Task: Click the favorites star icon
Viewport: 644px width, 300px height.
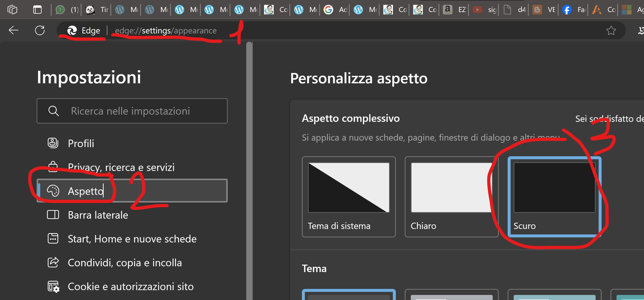Action: click(x=611, y=31)
